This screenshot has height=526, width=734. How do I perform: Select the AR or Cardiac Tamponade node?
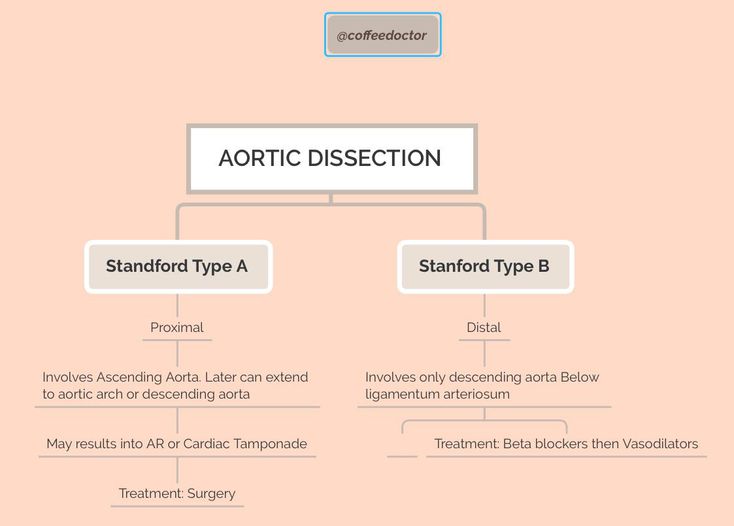point(177,444)
